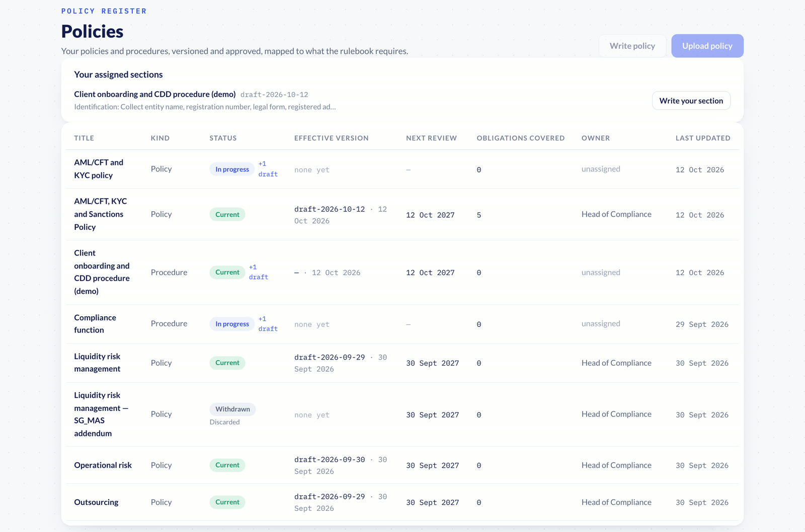Image resolution: width=805 pixels, height=532 pixels.
Task: Open Client onboarding and CDD procedure (demo) table row
Action: pyautogui.click(x=402, y=272)
